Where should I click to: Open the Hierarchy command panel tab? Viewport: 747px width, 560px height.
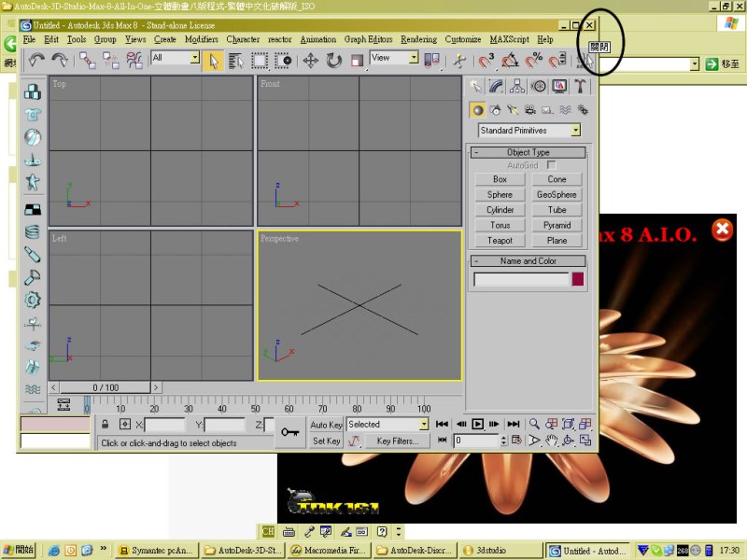pyautogui.click(x=517, y=87)
